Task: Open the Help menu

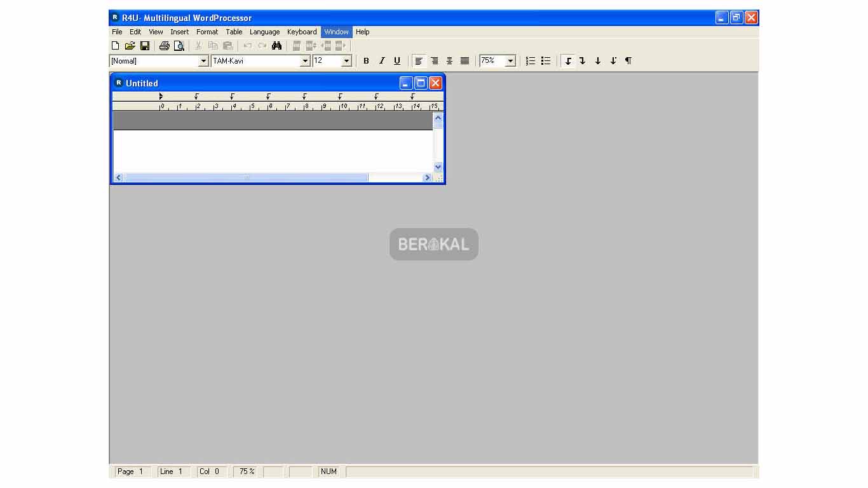Action: 362,32
